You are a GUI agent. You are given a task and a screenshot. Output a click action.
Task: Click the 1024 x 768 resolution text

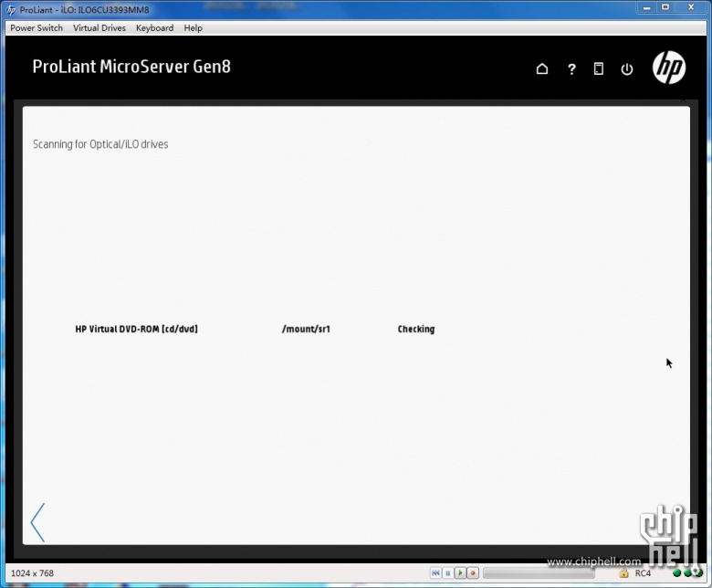tap(32, 573)
